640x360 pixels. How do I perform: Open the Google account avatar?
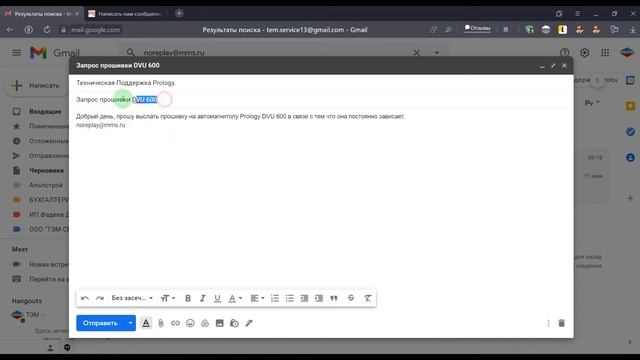pyautogui.click(x=627, y=53)
